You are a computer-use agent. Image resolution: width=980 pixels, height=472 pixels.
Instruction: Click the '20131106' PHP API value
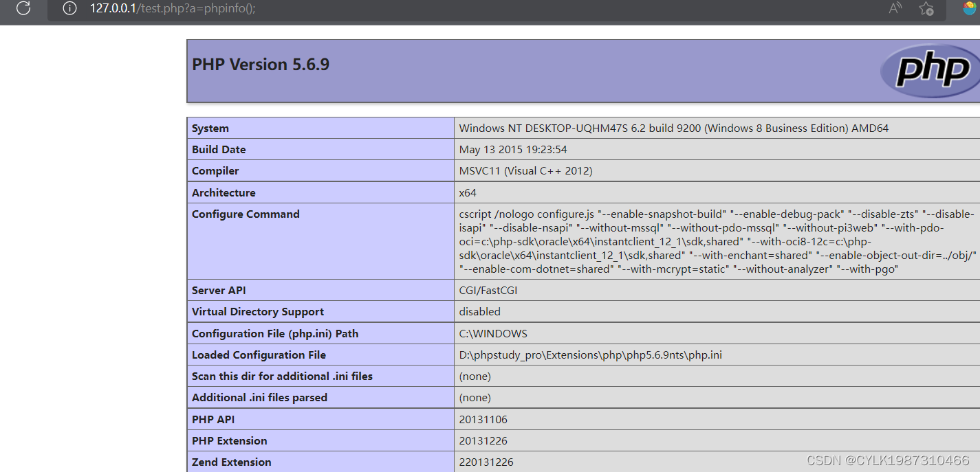point(483,419)
